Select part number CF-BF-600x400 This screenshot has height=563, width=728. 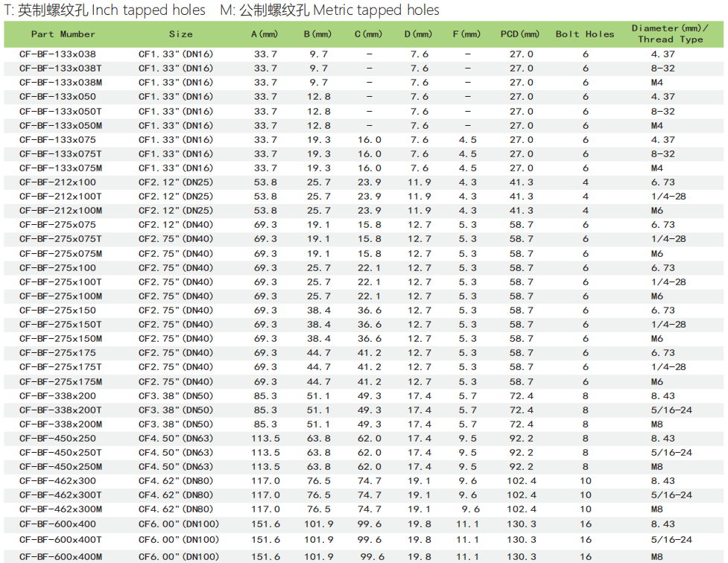click(58, 524)
